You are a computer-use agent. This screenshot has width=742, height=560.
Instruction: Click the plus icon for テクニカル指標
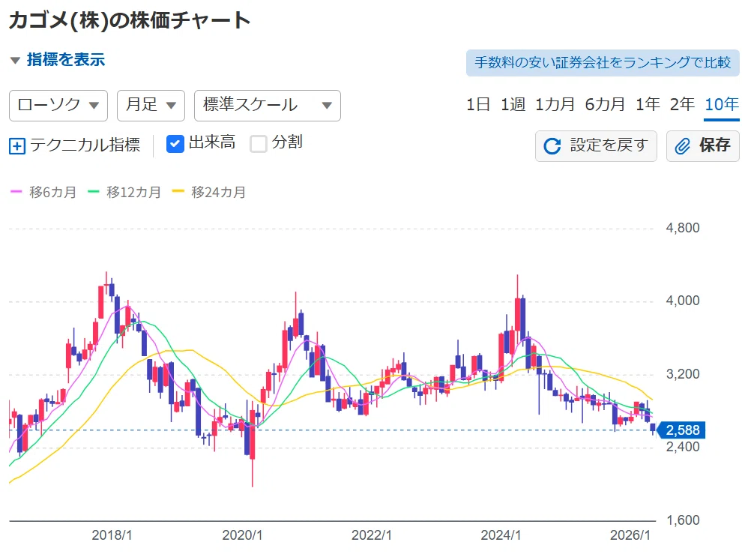17,145
